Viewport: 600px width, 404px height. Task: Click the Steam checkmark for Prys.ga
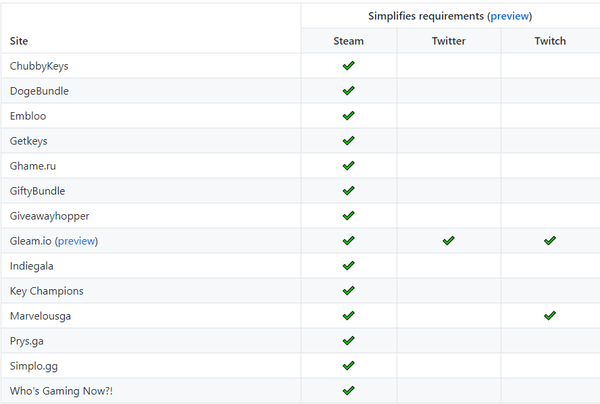348,341
